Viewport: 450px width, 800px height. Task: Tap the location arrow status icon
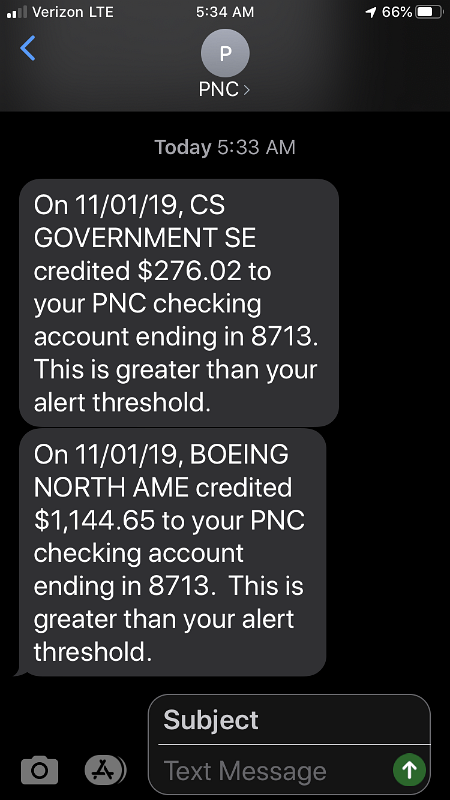(x=371, y=12)
